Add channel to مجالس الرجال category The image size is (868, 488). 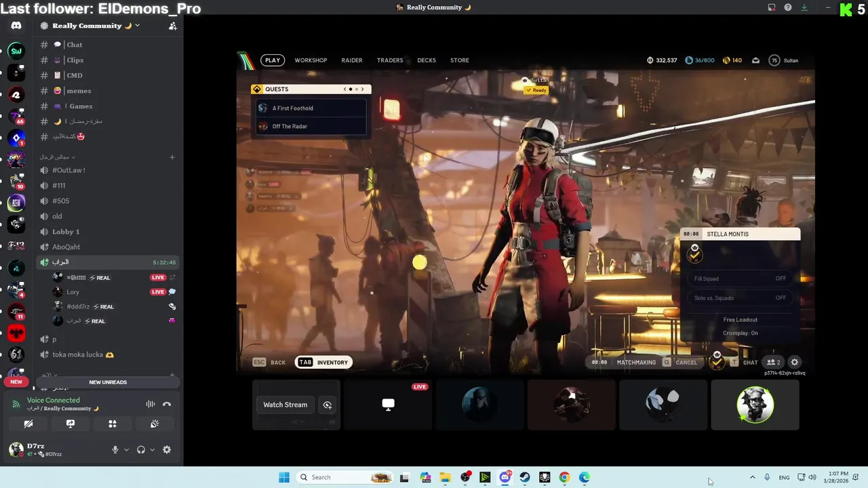172,157
